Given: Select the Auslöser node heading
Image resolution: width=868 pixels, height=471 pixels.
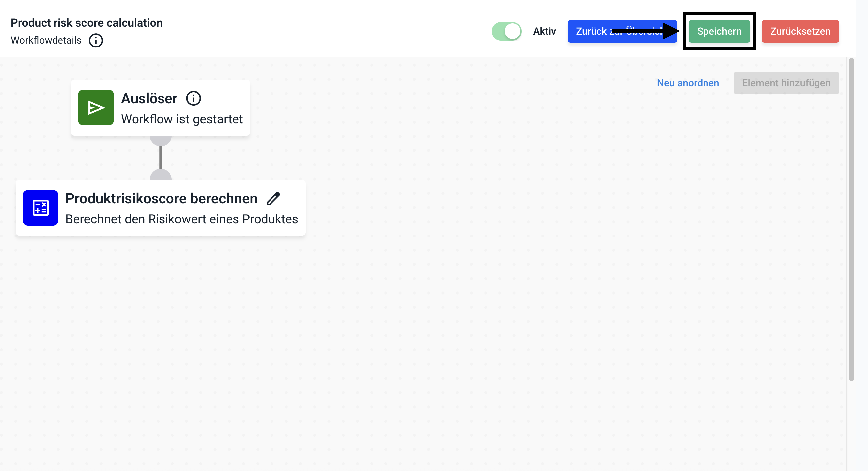Looking at the screenshot, I should [x=149, y=99].
